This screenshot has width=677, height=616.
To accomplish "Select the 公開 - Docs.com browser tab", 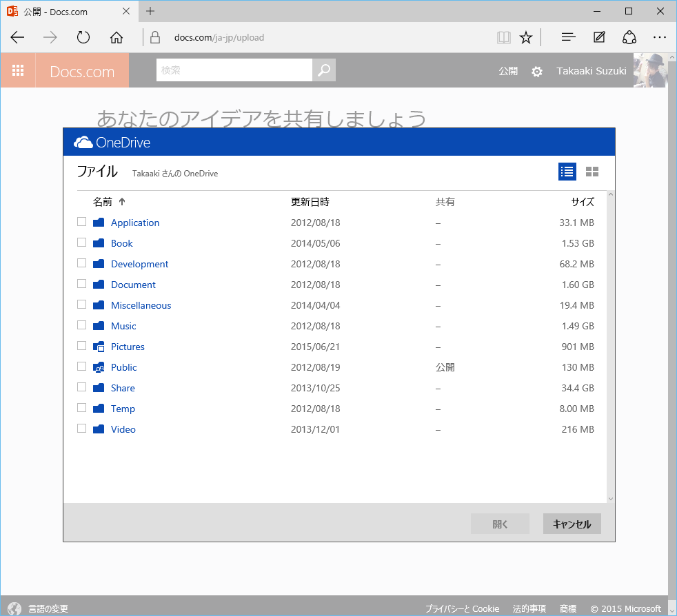I will tap(69, 11).
